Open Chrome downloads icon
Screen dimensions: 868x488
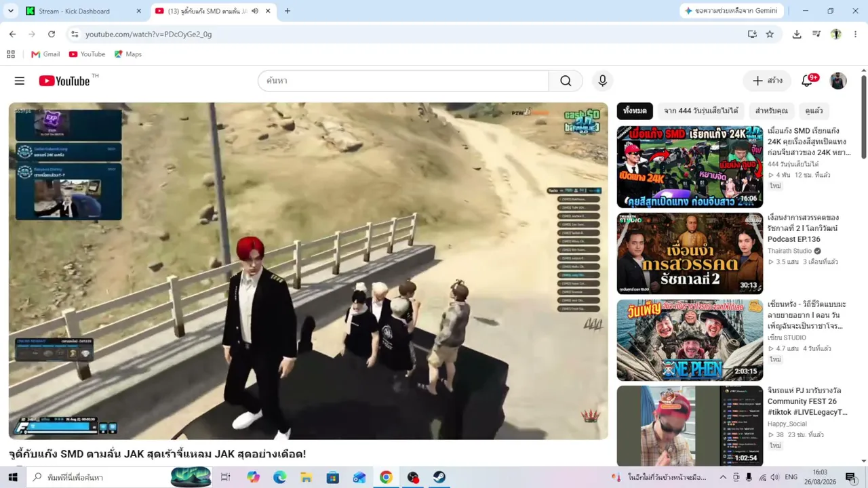click(797, 34)
